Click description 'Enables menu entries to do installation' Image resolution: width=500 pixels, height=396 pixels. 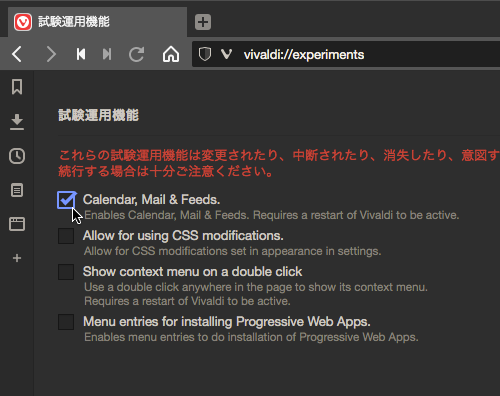[x=251, y=337]
